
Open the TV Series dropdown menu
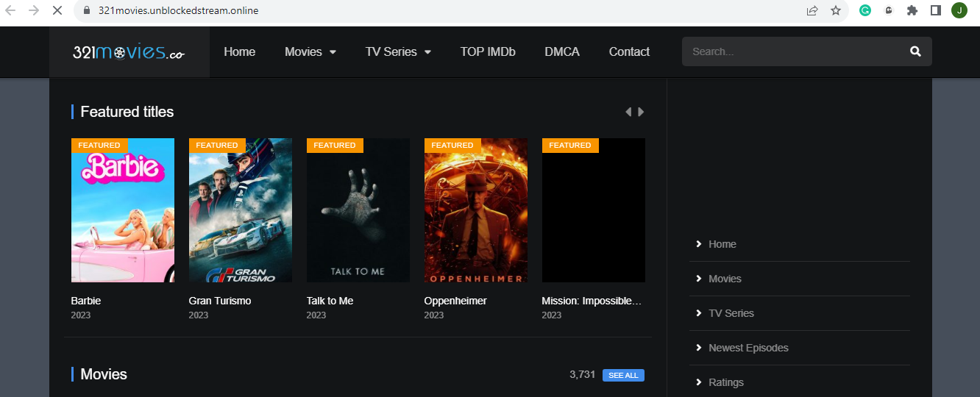pyautogui.click(x=398, y=51)
